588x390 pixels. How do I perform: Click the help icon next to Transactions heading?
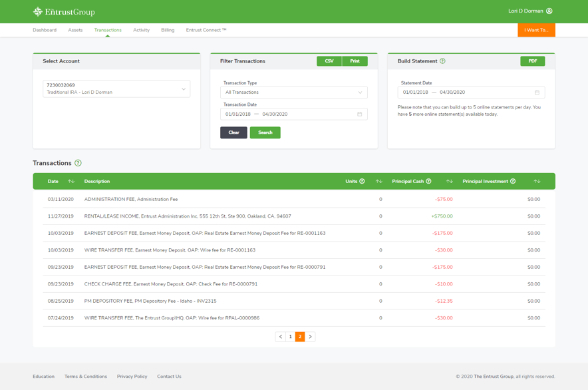(x=78, y=162)
